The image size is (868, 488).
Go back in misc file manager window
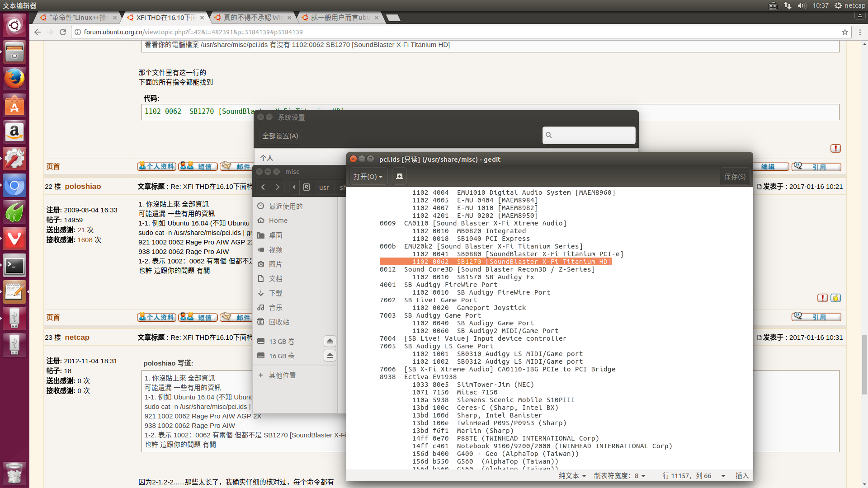[263, 187]
